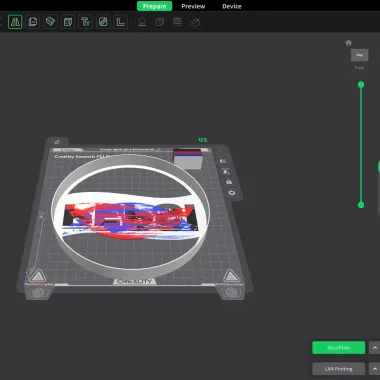380x380 pixels.
Task: Open plate settings gear beside bed
Action: pos(232,193)
